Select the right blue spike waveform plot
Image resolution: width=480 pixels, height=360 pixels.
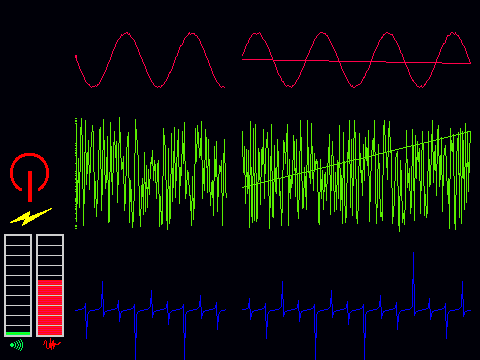pos(356,306)
